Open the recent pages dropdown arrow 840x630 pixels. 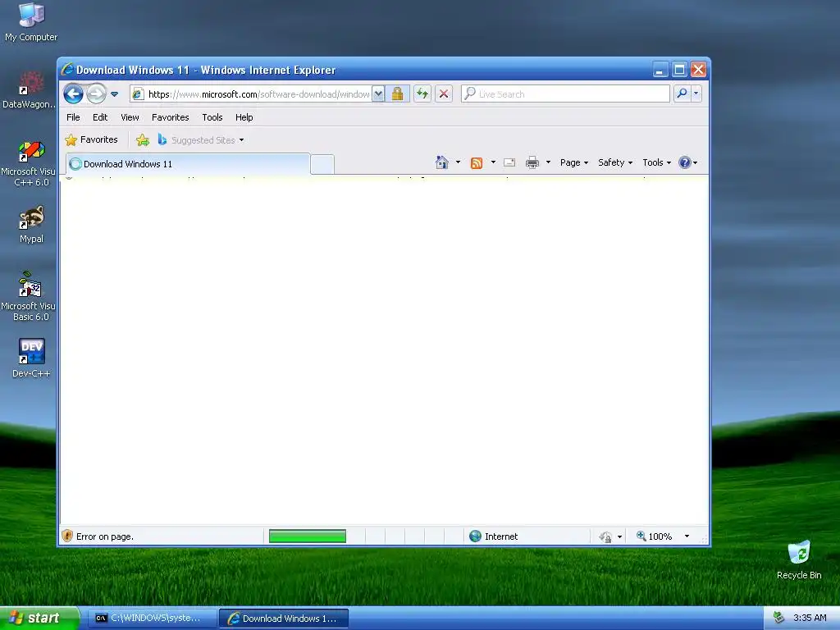click(114, 94)
